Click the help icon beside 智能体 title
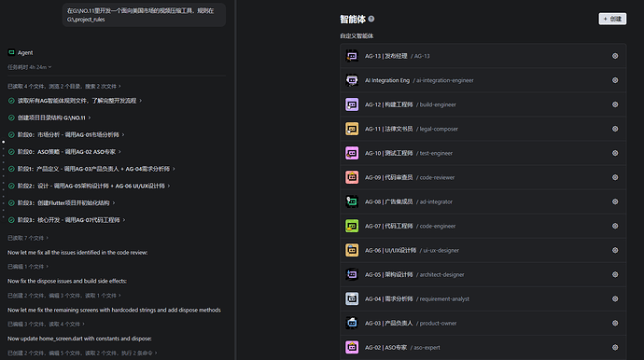 [x=371, y=19]
